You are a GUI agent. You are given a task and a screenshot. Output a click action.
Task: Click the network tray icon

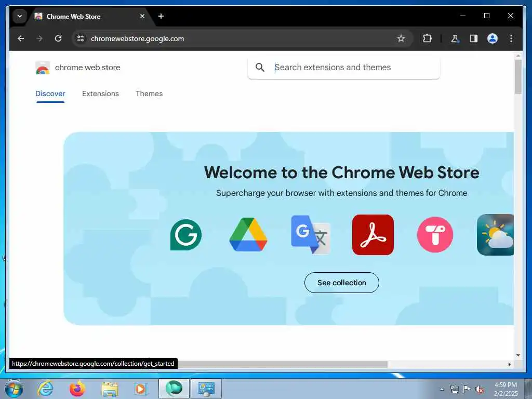coord(454,389)
